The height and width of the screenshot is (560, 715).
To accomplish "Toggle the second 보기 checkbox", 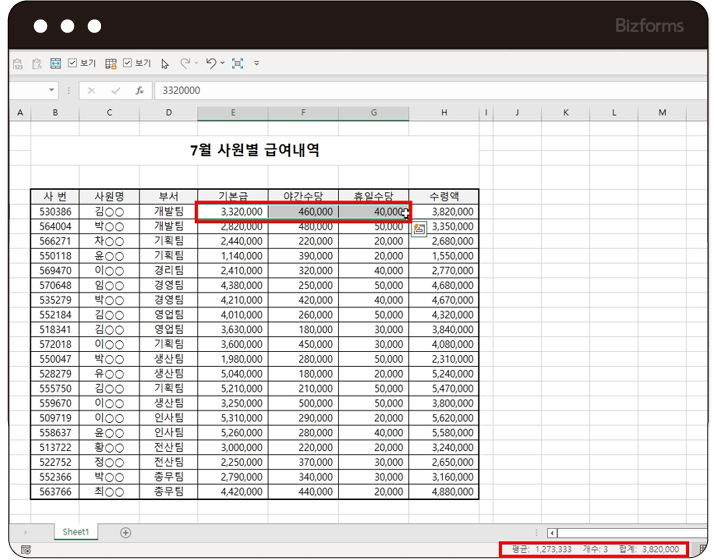I will point(127,63).
